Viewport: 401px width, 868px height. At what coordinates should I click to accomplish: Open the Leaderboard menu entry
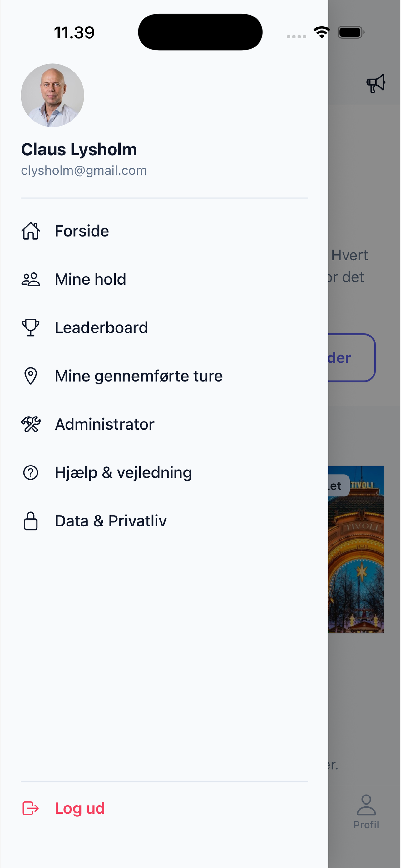(x=164, y=327)
